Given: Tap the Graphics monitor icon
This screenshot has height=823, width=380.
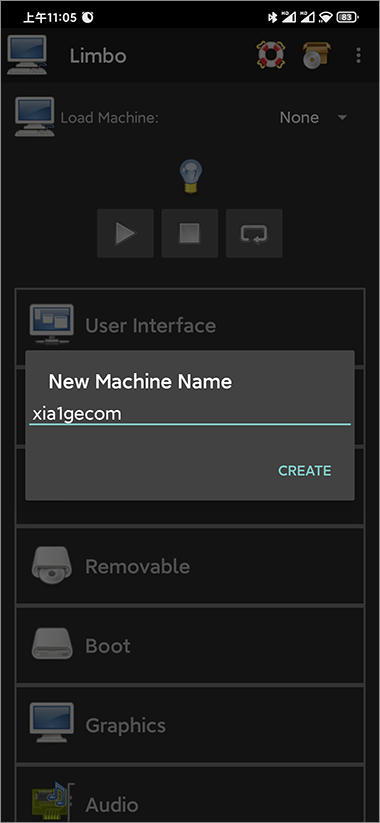Looking at the screenshot, I should (51, 723).
